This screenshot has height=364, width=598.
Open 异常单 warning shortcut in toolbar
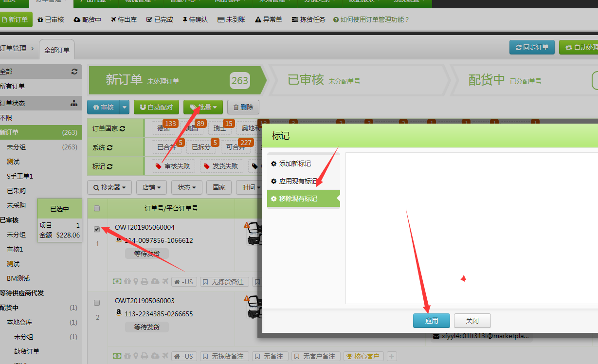point(269,19)
